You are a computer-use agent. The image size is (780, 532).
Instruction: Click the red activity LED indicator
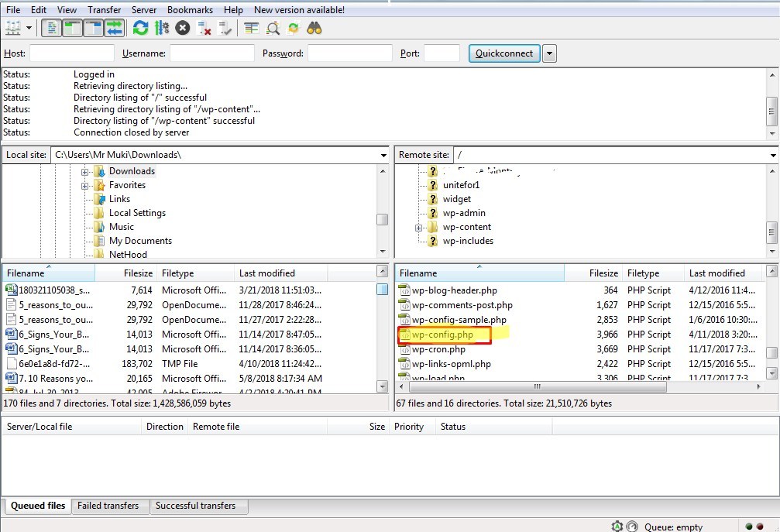click(x=760, y=527)
